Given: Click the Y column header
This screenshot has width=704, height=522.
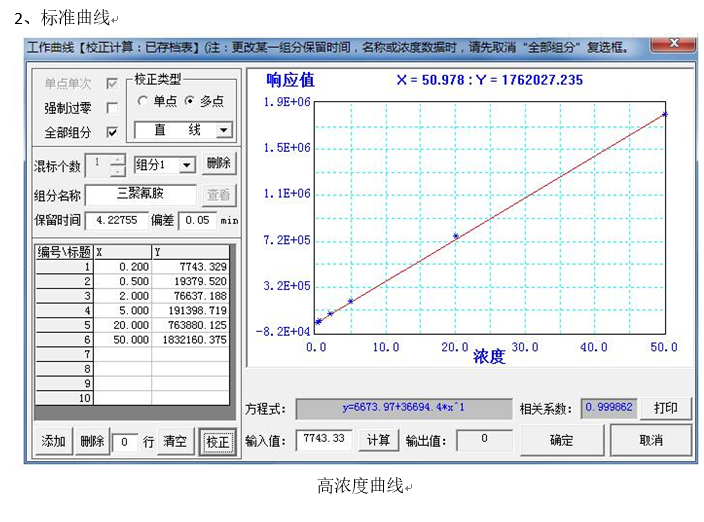Looking at the screenshot, I should click(190, 252).
